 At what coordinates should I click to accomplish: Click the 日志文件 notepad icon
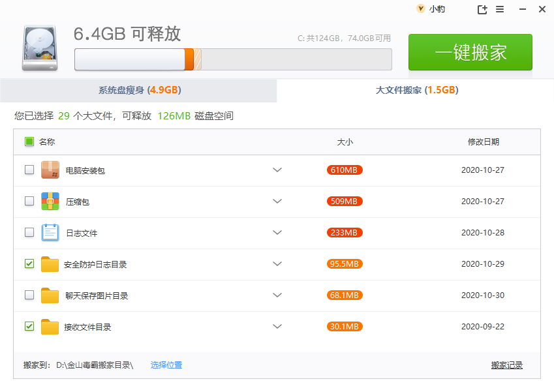tap(50, 233)
